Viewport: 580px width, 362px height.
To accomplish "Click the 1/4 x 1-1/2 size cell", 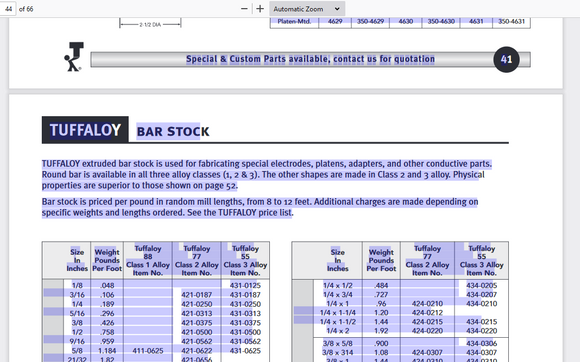I will pyautogui.click(x=337, y=322).
